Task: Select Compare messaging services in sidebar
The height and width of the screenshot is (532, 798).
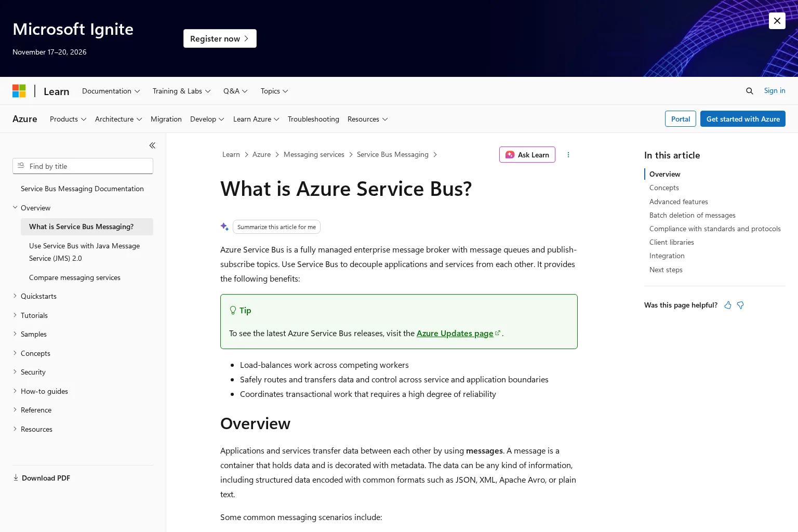Action: [75, 277]
